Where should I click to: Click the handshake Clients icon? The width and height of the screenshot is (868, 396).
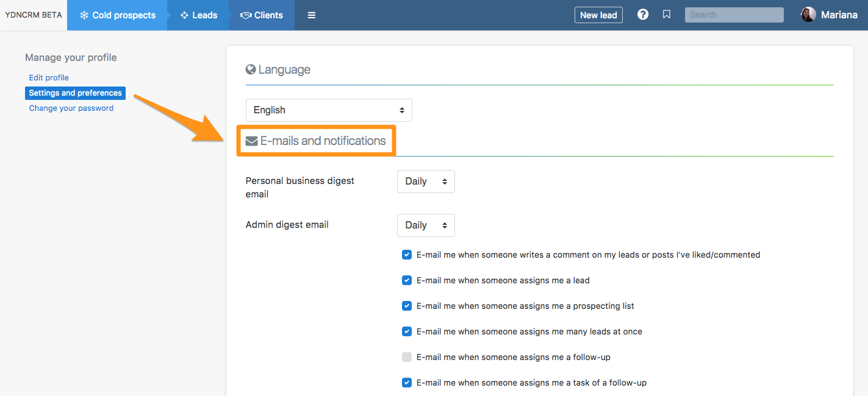pos(246,15)
